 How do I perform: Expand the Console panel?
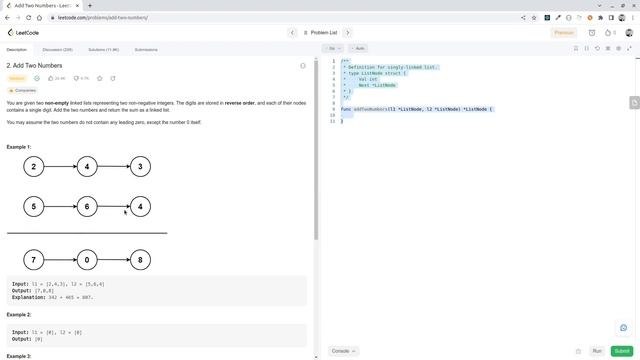pyautogui.click(x=343, y=351)
